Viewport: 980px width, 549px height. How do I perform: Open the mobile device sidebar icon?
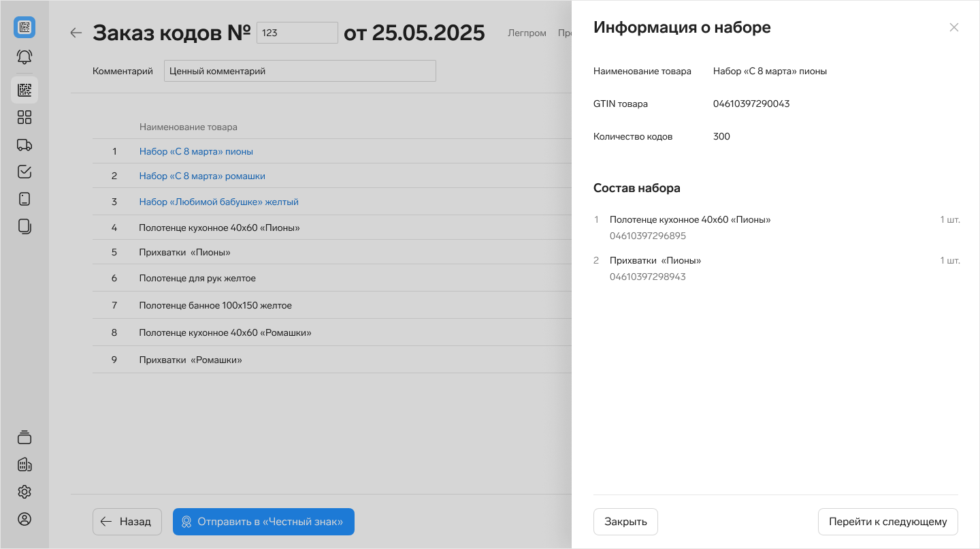click(24, 199)
